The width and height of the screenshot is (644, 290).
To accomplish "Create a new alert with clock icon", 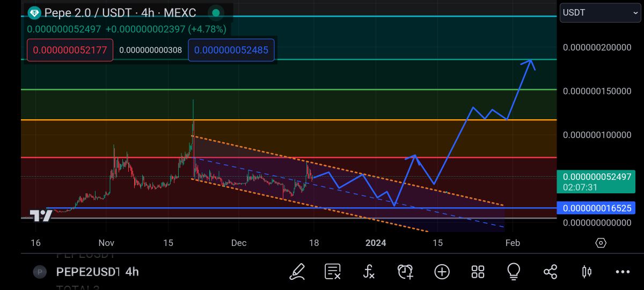I will [x=405, y=272].
